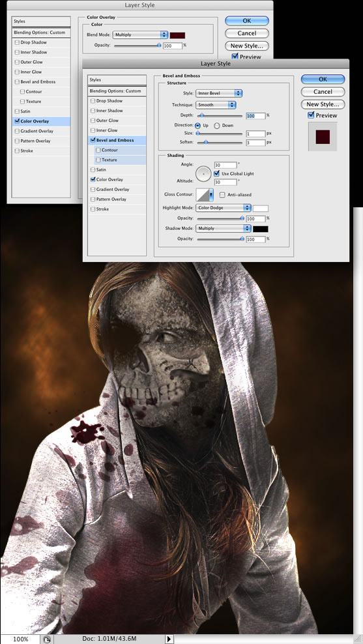The width and height of the screenshot is (363, 644).
Task: Select Styles header in front dialog
Action: point(117,80)
